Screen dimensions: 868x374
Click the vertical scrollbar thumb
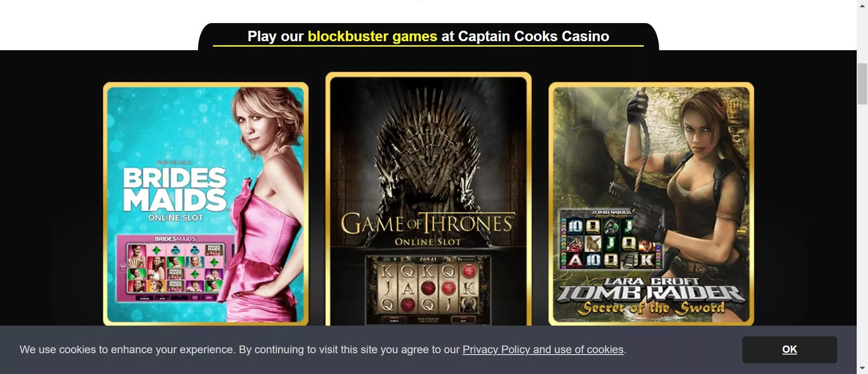pos(862,84)
